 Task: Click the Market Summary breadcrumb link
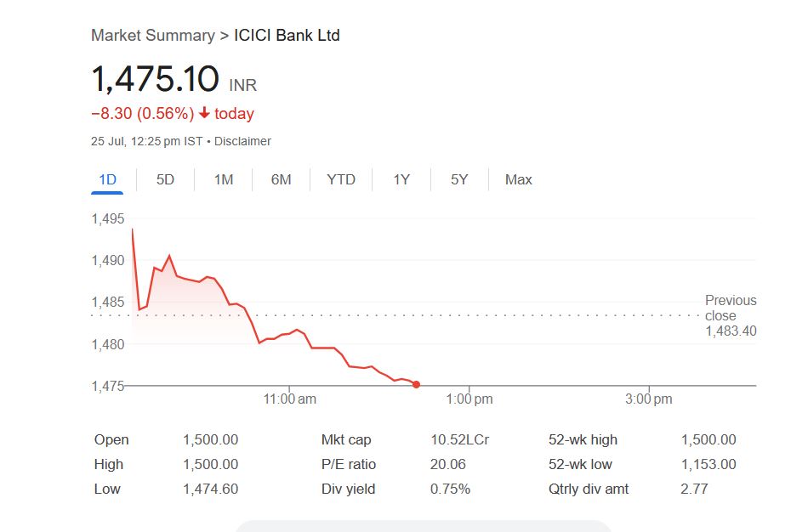pyautogui.click(x=152, y=36)
